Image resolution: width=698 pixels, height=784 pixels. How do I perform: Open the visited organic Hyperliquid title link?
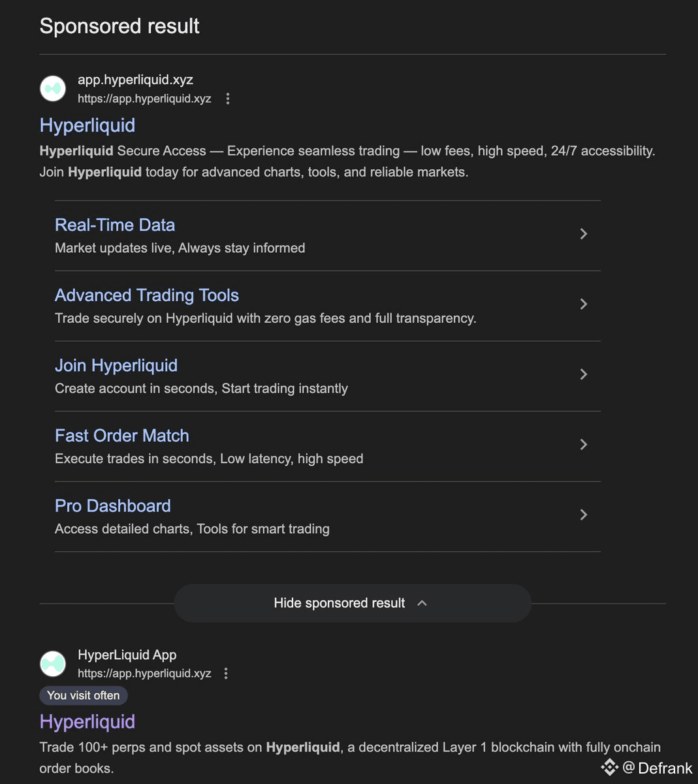pyautogui.click(x=87, y=722)
